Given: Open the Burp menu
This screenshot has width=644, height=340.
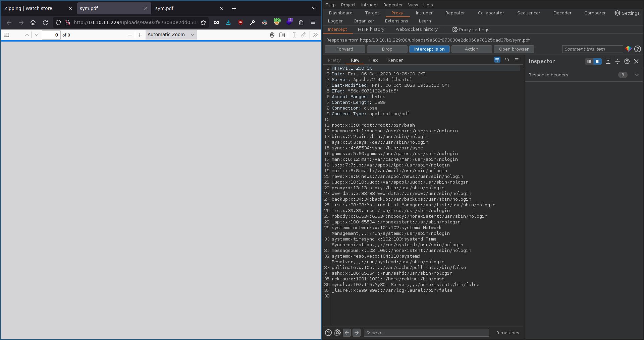Looking at the screenshot, I should click(x=330, y=5).
